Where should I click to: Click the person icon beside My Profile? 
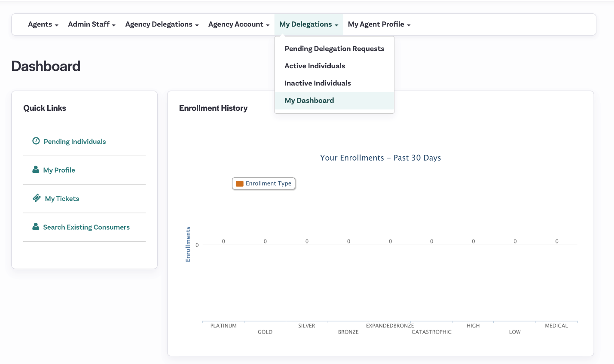click(x=36, y=170)
